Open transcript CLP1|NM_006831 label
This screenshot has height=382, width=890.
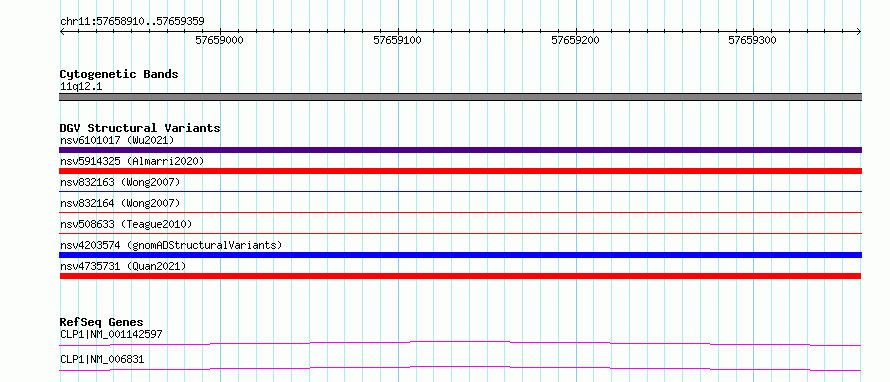pyautogui.click(x=102, y=359)
